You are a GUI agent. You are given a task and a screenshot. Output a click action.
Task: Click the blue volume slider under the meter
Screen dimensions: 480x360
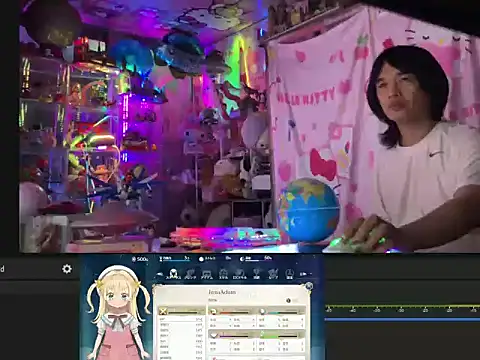(402, 319)
